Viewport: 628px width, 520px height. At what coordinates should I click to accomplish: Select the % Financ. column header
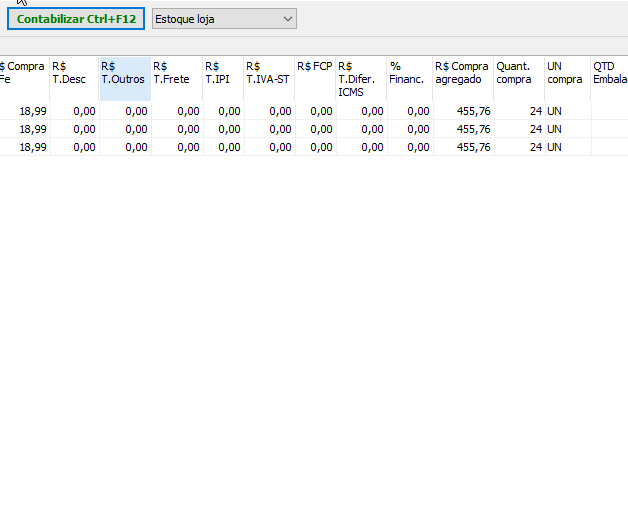point(409,78)
